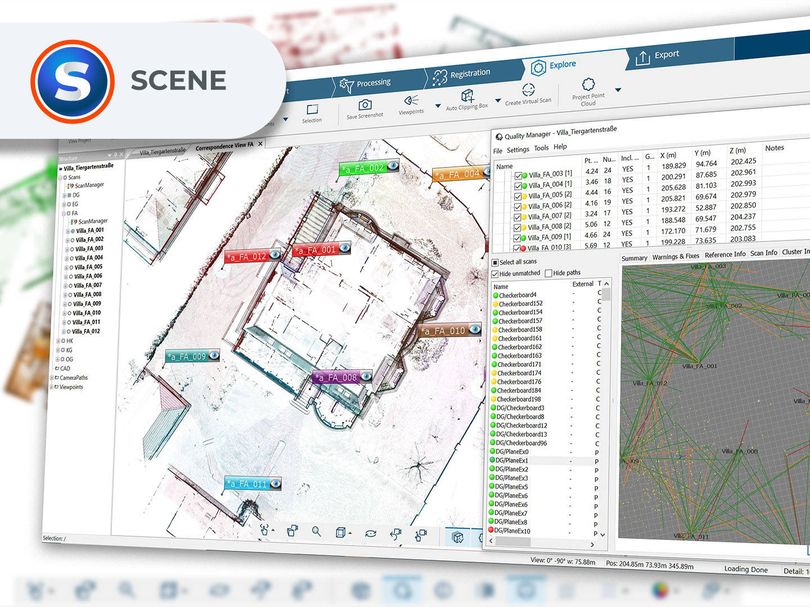Toggle visibility eye on a_FA_012 label
This screenshot has width=810, height=607.
click(x=275, y=254)
